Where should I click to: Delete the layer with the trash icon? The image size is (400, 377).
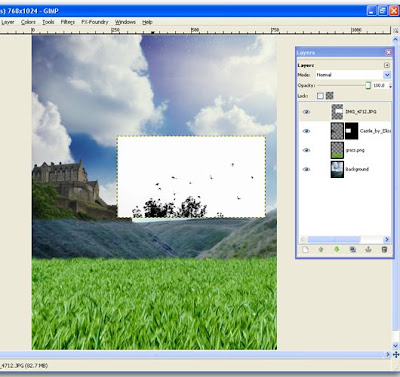click(x=384, y=249)
